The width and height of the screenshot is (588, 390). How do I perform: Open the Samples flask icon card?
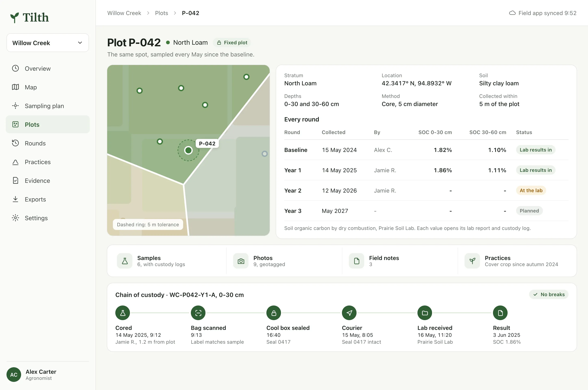click(x=124, y=261)
